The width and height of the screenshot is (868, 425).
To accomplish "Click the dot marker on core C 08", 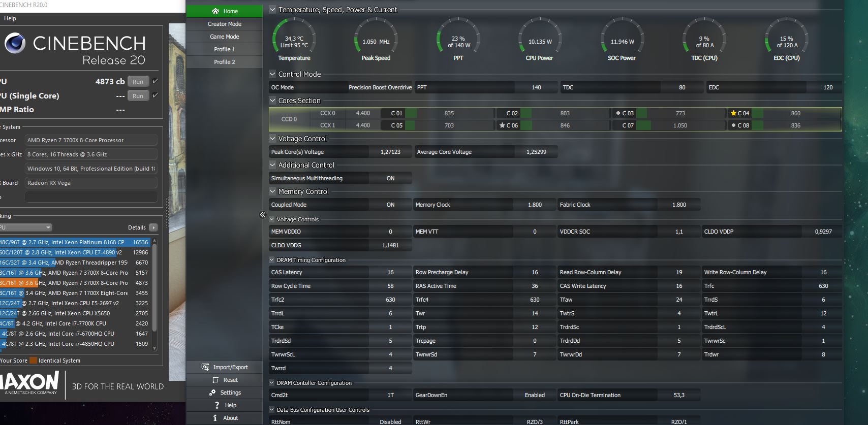I will coord(733,125).
